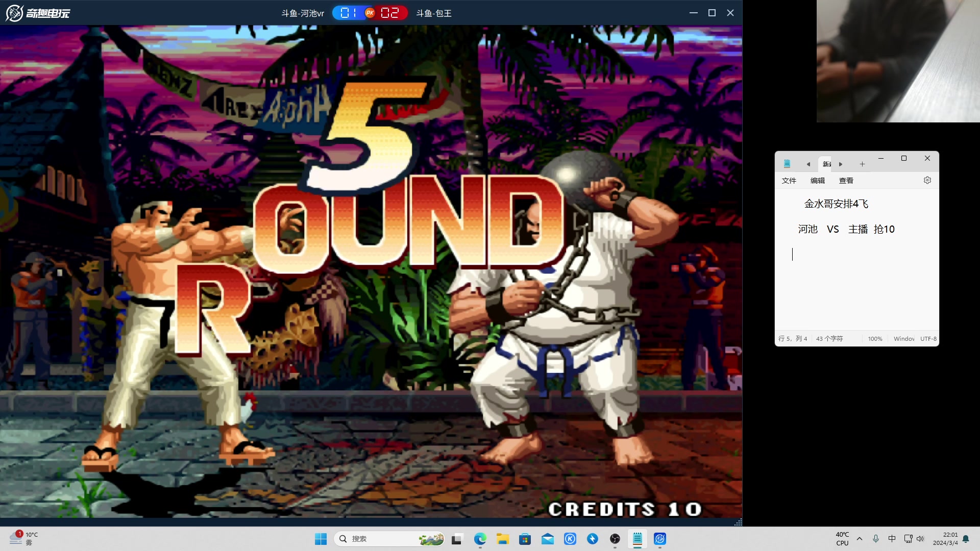
Task: Click the 行 5, 列 4 cursor position indicator
Action: (793, 339)
